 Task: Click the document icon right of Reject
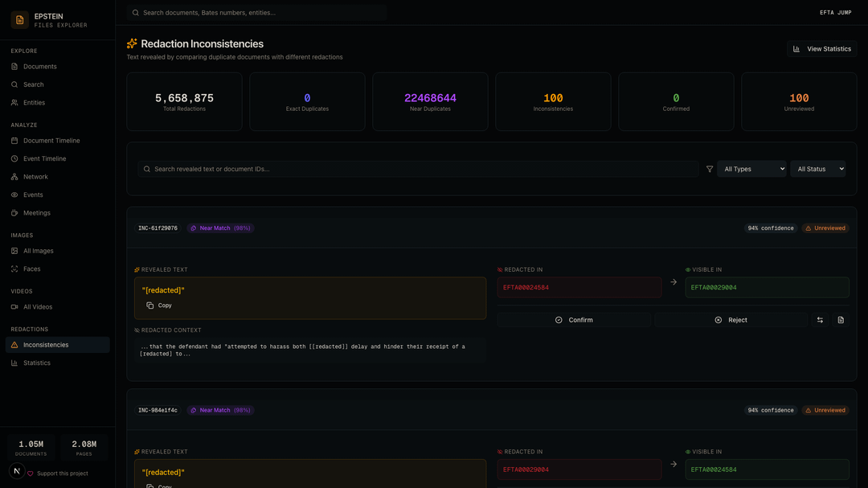(x=841, y=320)
